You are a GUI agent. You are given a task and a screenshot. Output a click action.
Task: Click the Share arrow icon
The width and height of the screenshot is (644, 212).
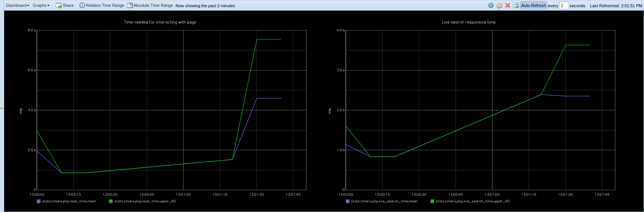pos(59,5)
